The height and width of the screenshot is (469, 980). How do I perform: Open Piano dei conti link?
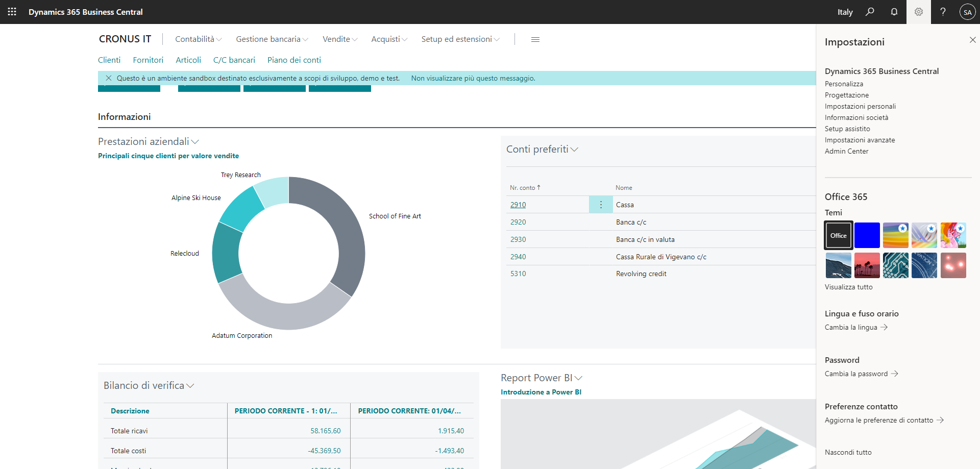coord(294,60)
